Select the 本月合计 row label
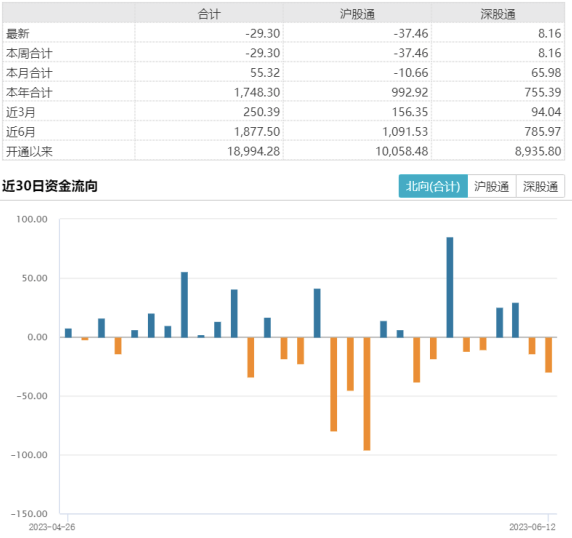 click(29, 73)
